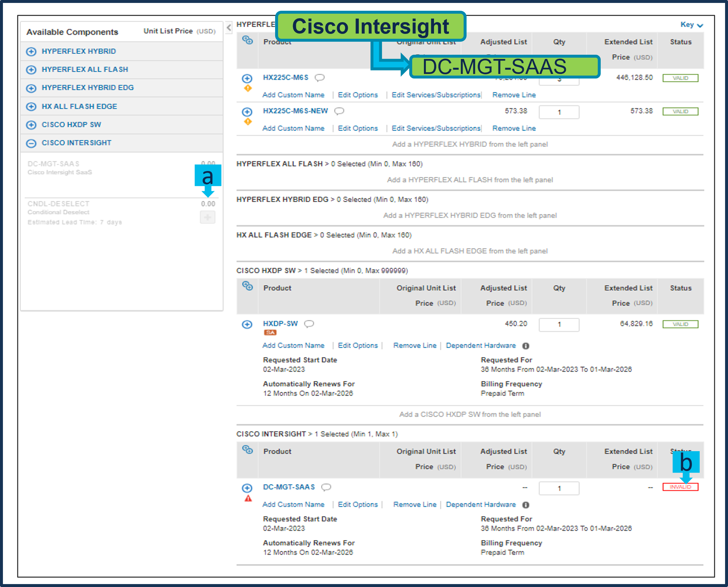This screenshot has height=587, width=728.
Task: Click the comment icon beside HXDP-SW
Action: (309, 324)
